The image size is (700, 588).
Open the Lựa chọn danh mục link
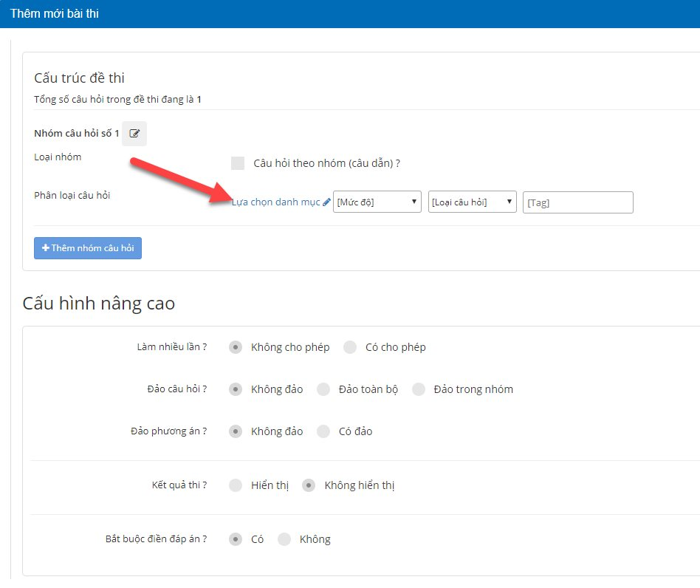click(x=275, y=202)
